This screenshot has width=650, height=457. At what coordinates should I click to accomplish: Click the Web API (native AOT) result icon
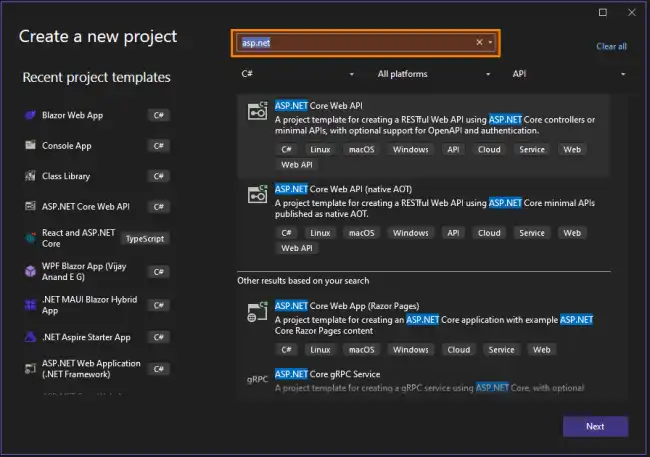(257, 194)
